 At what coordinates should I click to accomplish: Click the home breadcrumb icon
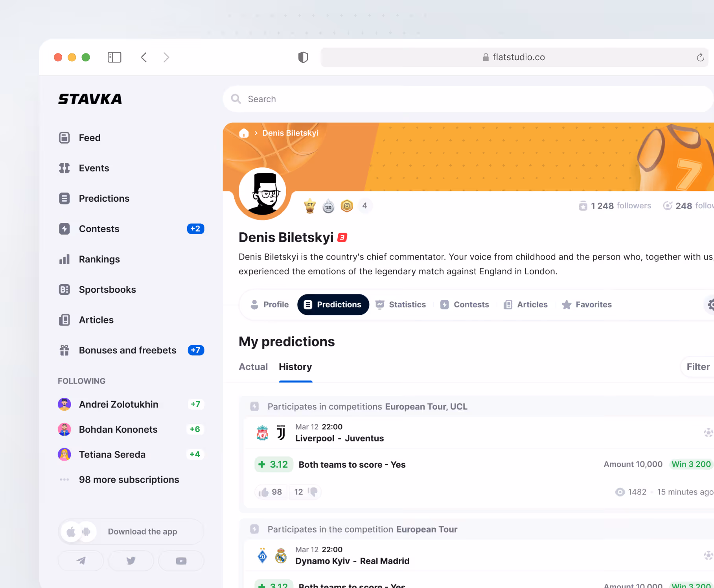tap(244, 133)
